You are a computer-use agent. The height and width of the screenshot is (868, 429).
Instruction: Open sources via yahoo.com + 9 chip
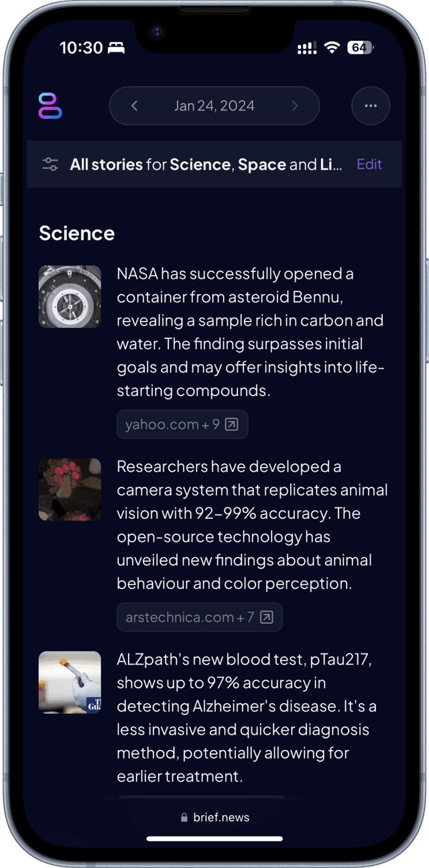pos(182,424)
